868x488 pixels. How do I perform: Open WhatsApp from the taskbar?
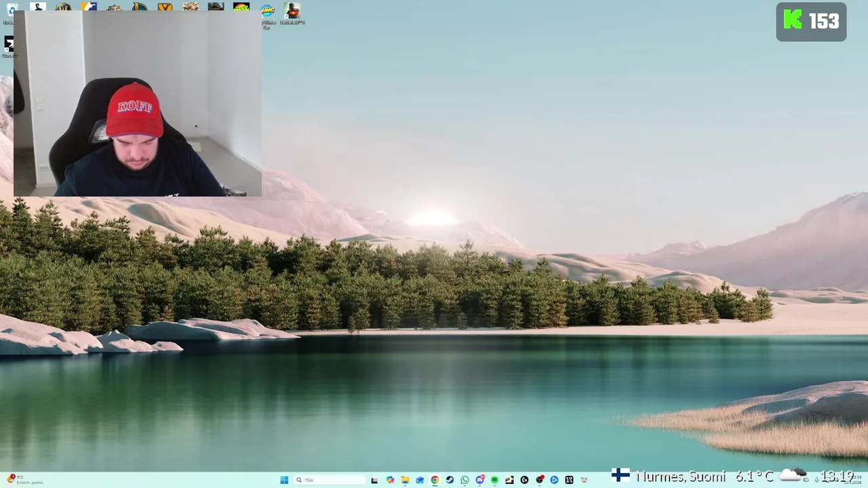[465, 480]
